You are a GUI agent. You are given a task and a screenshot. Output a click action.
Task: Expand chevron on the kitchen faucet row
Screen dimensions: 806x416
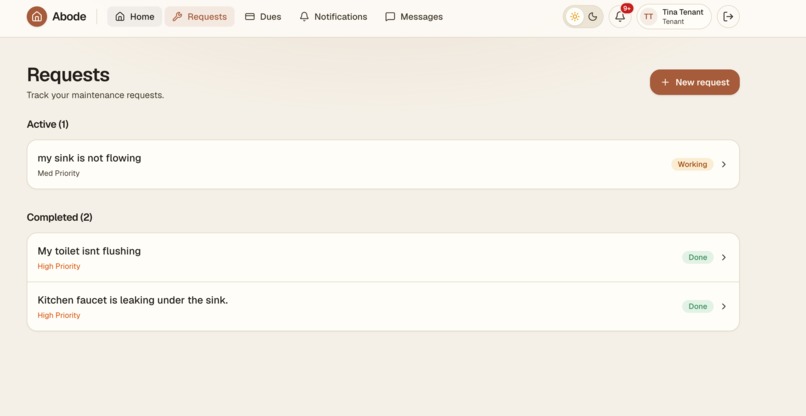tap(724, 306)
